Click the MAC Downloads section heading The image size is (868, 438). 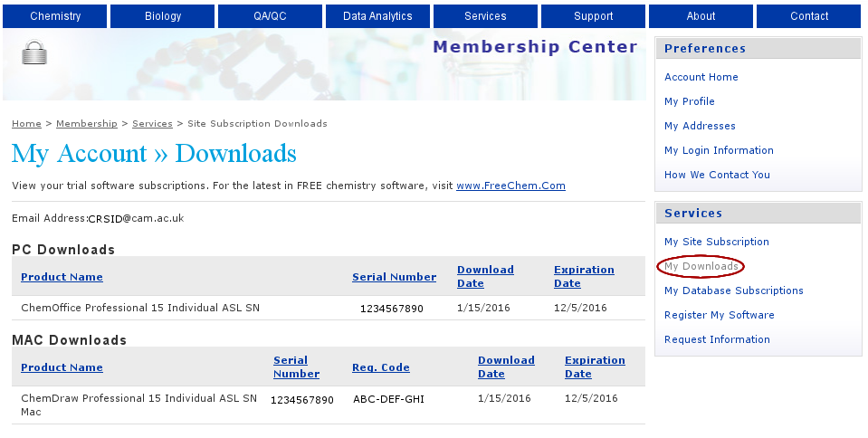(x=69, y=340)
